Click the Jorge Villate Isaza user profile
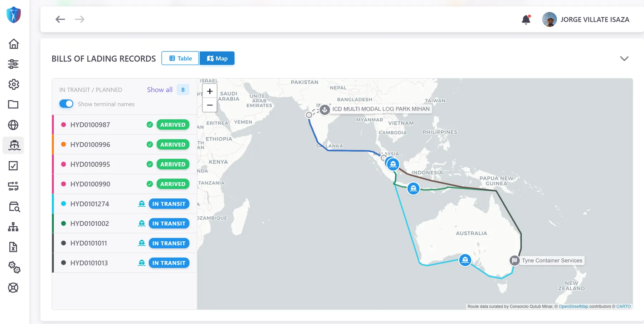Image resolution: width=644 pixels, height=324 pixels. [x=586, y=19]
